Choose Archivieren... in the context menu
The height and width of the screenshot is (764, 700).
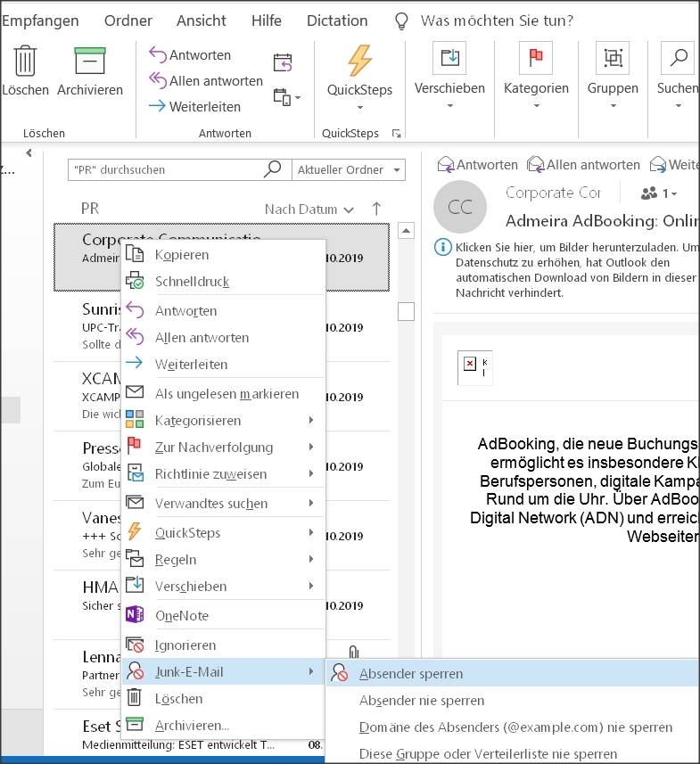(x=223, y=726)
